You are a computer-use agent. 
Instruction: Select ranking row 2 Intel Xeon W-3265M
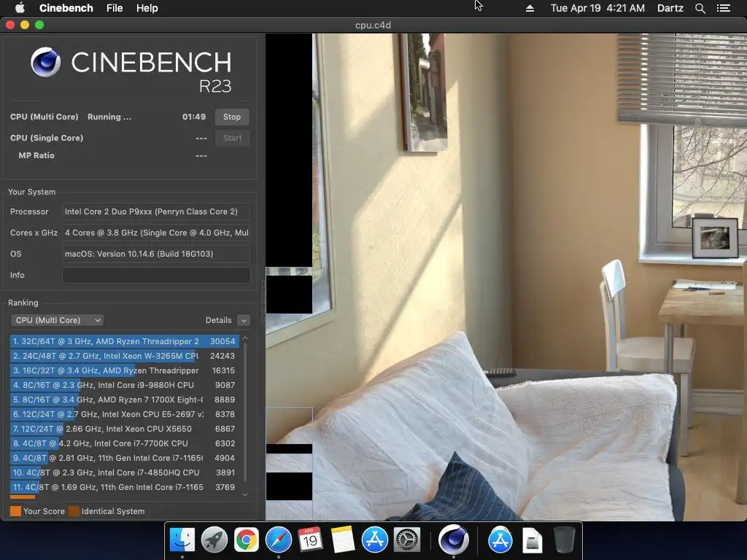pyautogui.click(x=124, y=356)
